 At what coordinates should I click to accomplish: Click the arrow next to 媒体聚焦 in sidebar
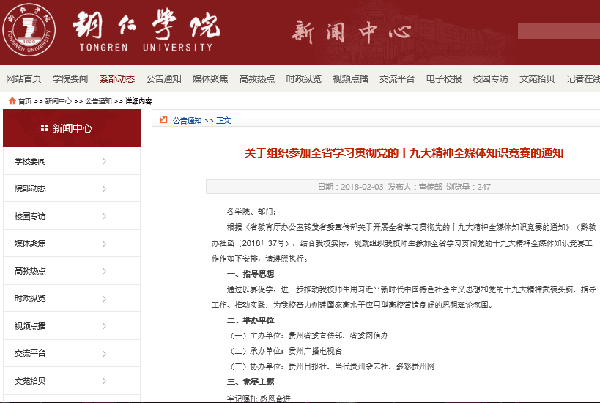(x=104, y=243)
